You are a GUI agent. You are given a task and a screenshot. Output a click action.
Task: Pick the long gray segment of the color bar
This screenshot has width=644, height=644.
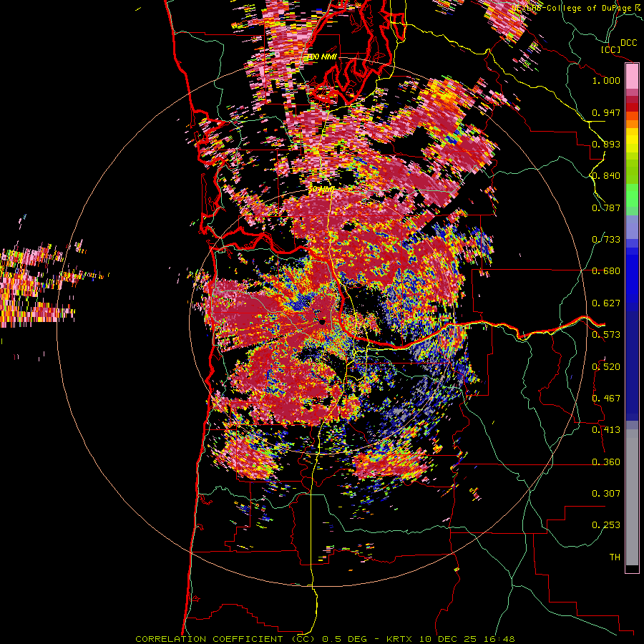(x=632, y=498)
